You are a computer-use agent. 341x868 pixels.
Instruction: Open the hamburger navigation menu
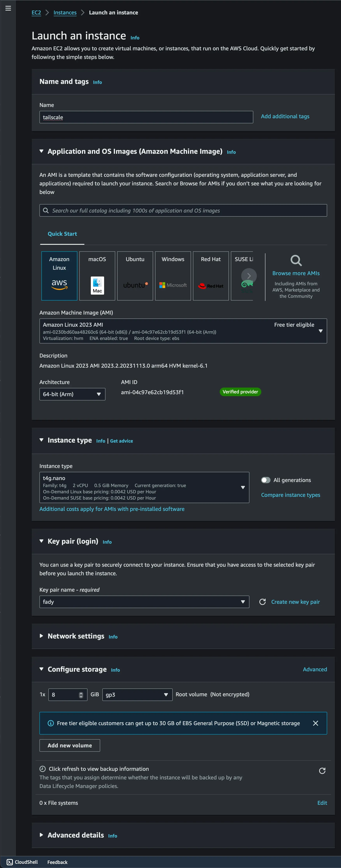pyautogui.click(x=8, y=8)
